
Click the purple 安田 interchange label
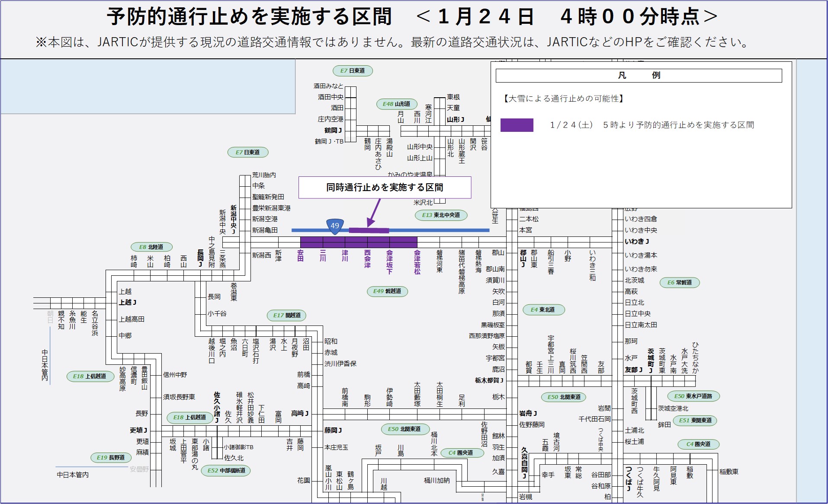click(300, 255)
